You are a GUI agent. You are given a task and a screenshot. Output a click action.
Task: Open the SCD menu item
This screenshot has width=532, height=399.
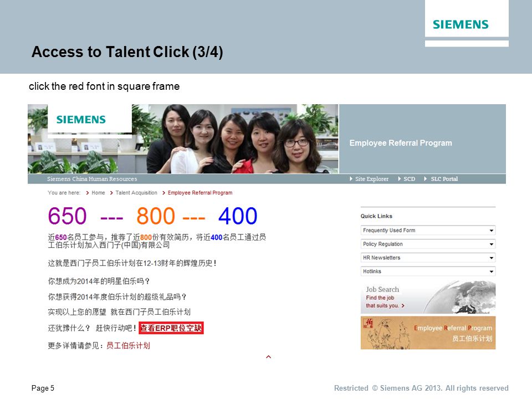coord(409,179)
